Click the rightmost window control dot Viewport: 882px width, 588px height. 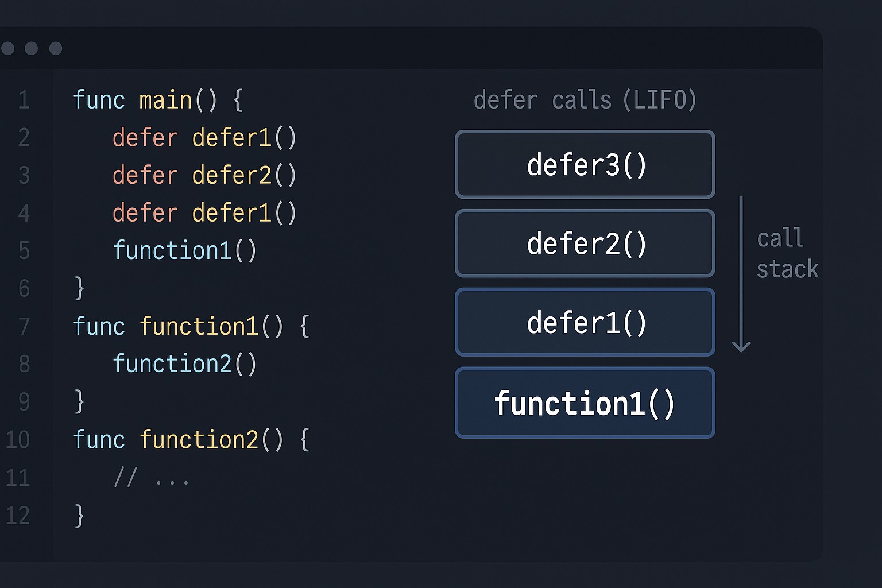coord(56,48)
